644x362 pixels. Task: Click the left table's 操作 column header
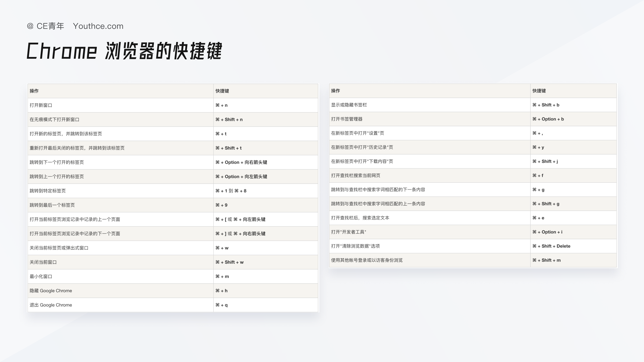coord(34,91)
